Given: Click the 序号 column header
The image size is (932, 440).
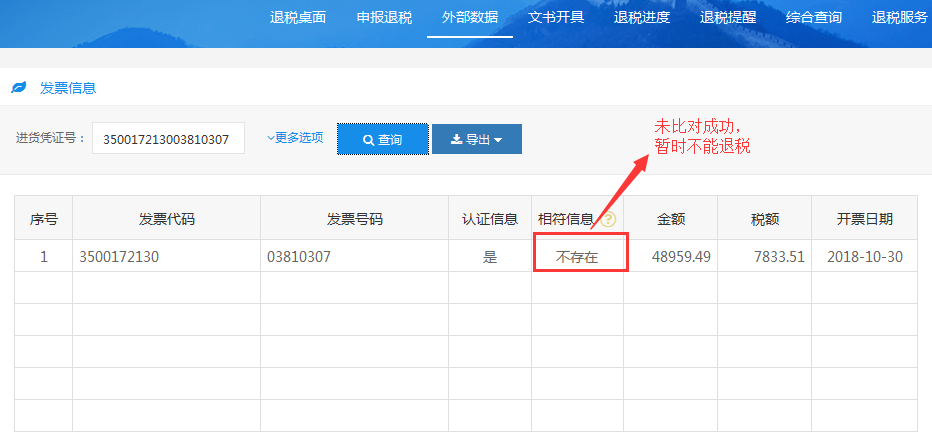Looking at the screenshot, I should coord(43,219).
